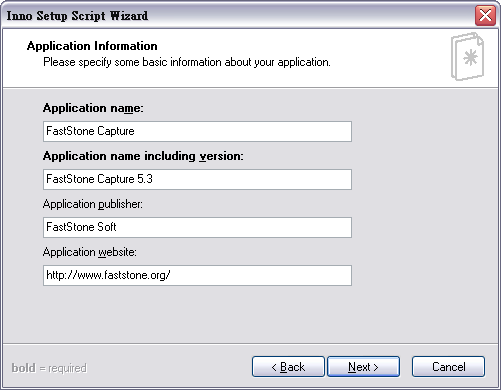Close the Inno Setup Script Wizard window
This screenshot has width=501, height=390.
485,15
